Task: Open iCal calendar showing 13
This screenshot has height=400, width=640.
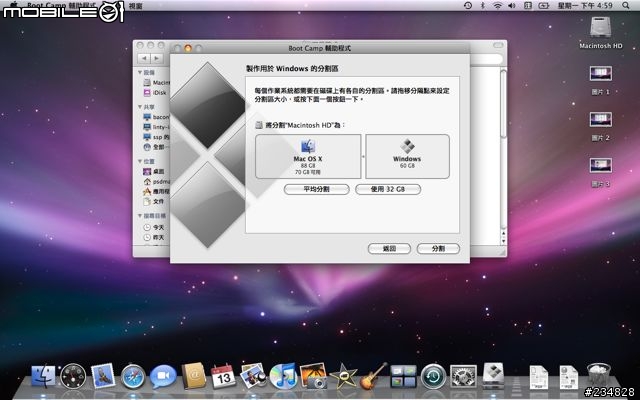Action: point(223,376)
